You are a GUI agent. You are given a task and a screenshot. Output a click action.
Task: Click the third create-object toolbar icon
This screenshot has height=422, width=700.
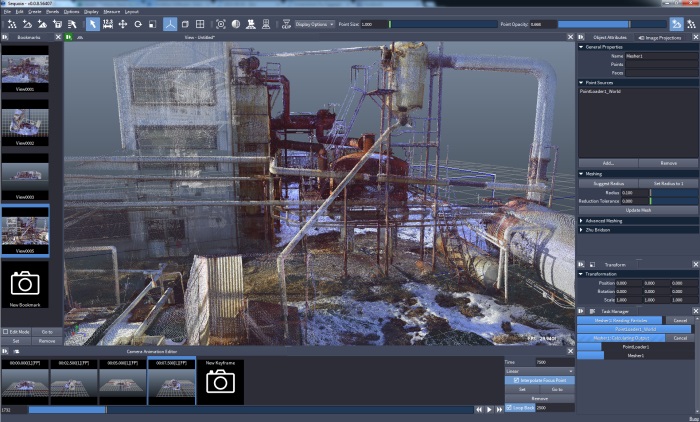point(42,24)
